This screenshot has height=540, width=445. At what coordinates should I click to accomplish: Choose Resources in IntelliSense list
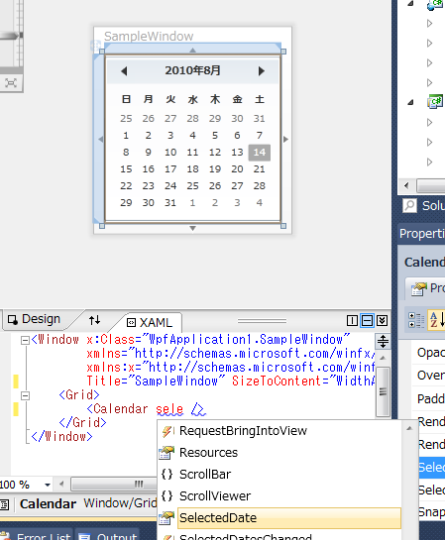coord(208,453)
